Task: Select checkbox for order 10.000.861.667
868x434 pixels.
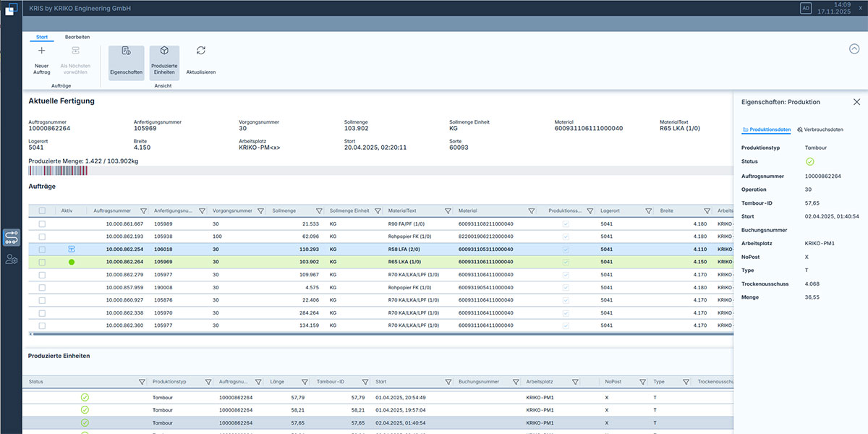Action: click(x=42, y=224)
